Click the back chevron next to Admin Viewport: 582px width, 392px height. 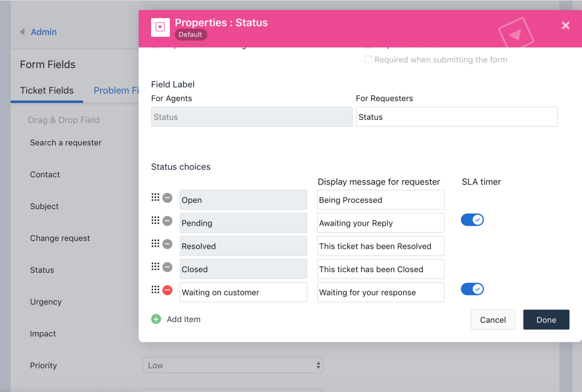coord(22,32)
